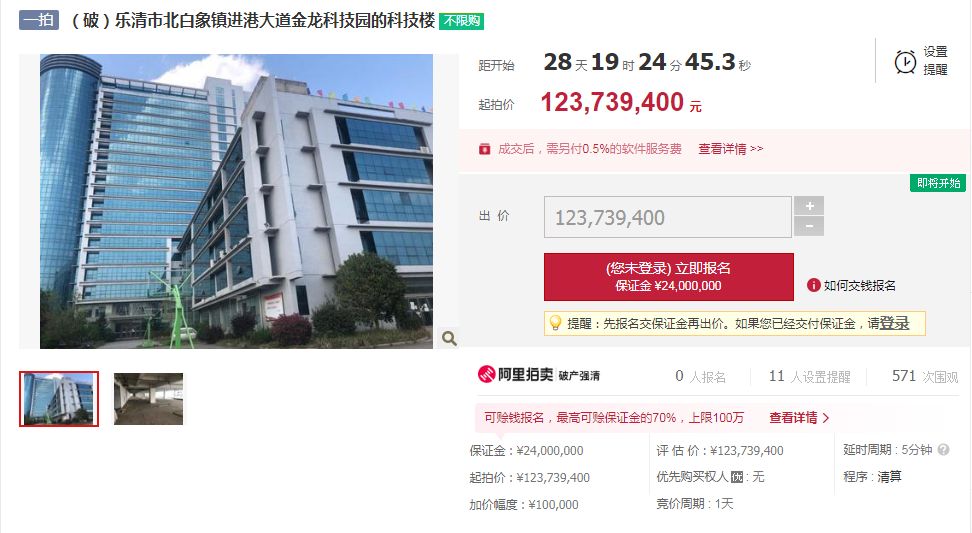Click the bid price input field
The height and width of the screenshot is (533, 972).
click(668, 217)
